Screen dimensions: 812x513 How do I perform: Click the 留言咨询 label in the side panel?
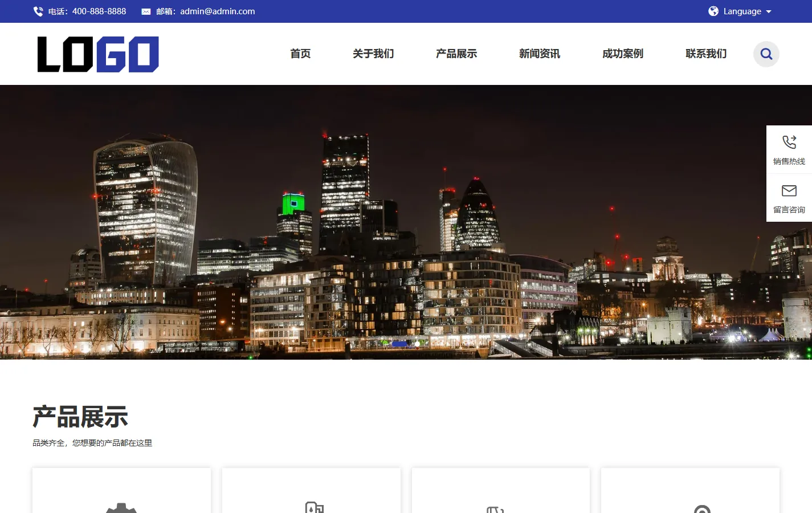point(789,210)
